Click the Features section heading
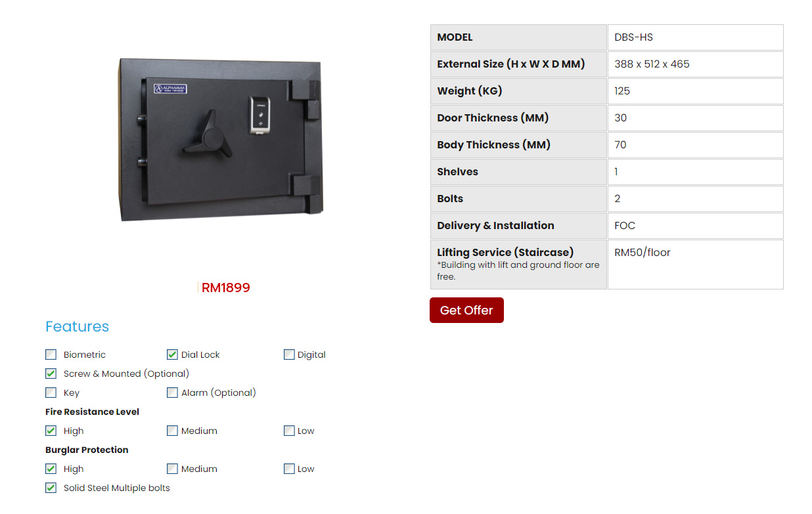Viewport: 812px width, 514px height. (77, 326)
